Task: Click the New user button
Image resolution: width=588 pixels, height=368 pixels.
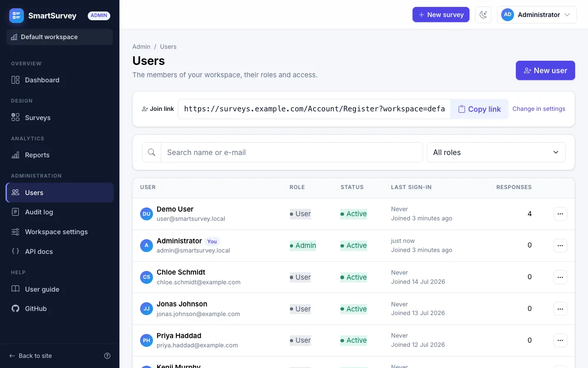Action: pos(545,70)
